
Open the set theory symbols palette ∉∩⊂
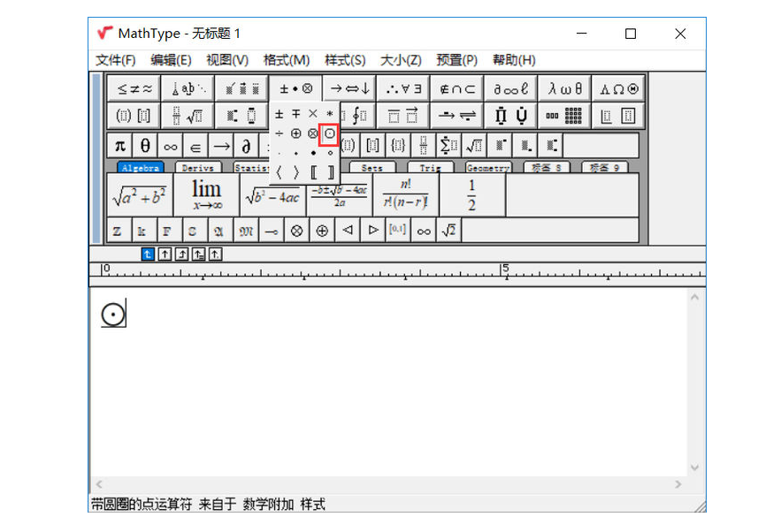[457, 89]
